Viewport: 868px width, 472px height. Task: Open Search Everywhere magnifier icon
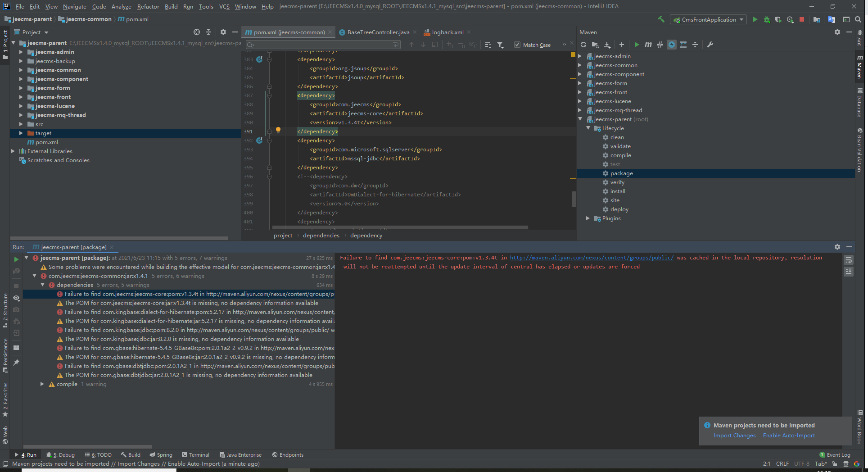(858, 19)
